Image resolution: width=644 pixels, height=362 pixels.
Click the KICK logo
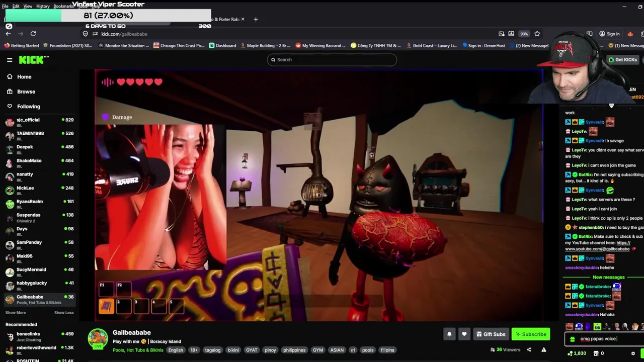tap(34, 60)
